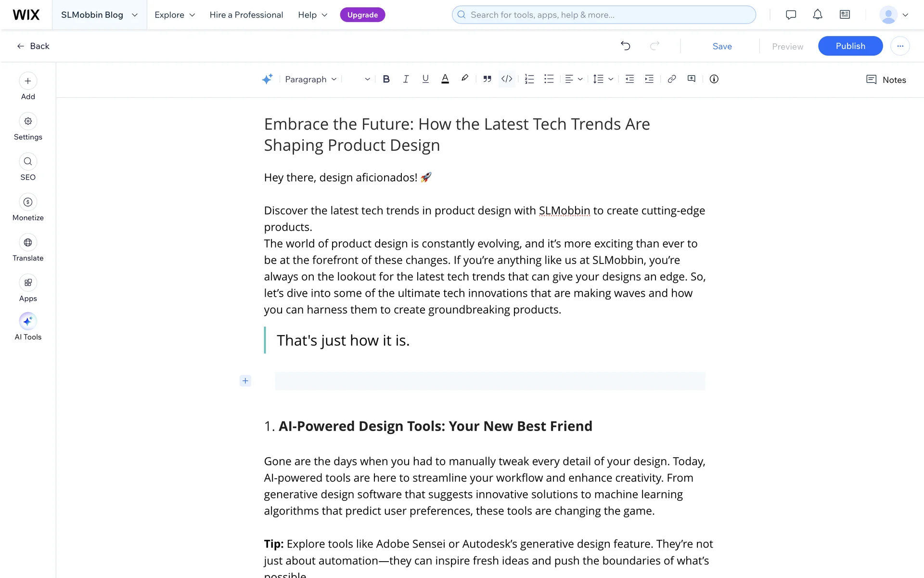Toggle underline text formatting
This screenshot has height=578, width=924.
pos(425,79)
